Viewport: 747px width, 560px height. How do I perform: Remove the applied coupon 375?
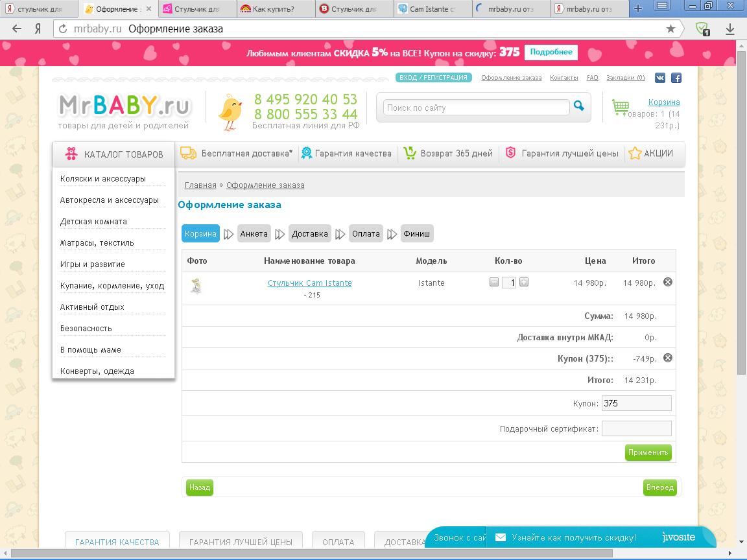coord(668,358)
